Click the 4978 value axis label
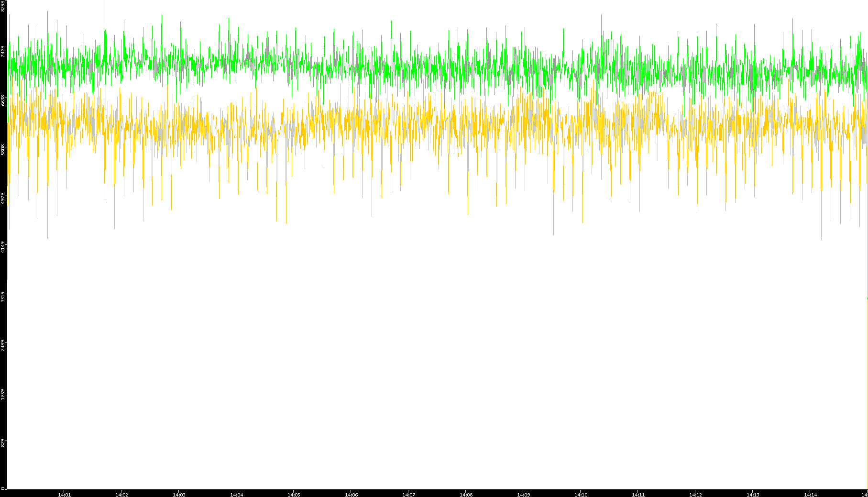 coord(3,198)
